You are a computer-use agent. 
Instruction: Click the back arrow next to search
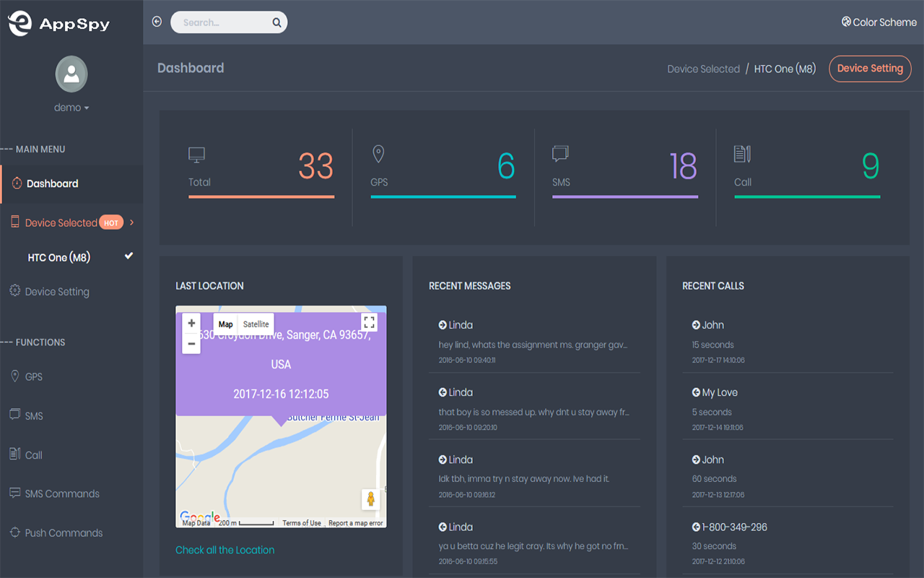pos(157,22)
